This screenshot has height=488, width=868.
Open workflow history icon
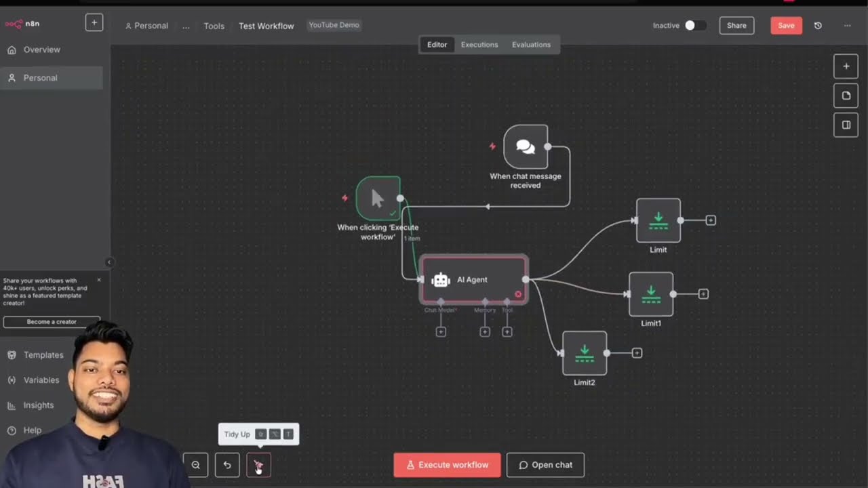(818, 25)
